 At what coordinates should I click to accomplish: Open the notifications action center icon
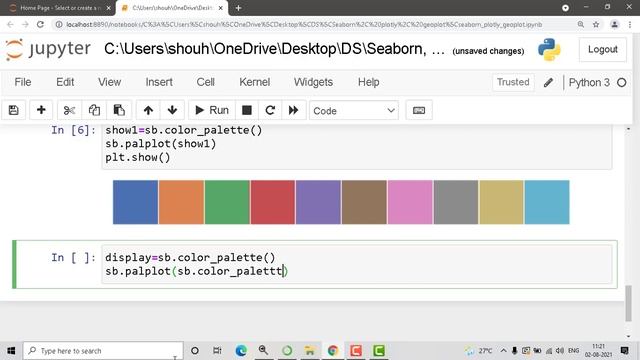(x=624, y=351)
